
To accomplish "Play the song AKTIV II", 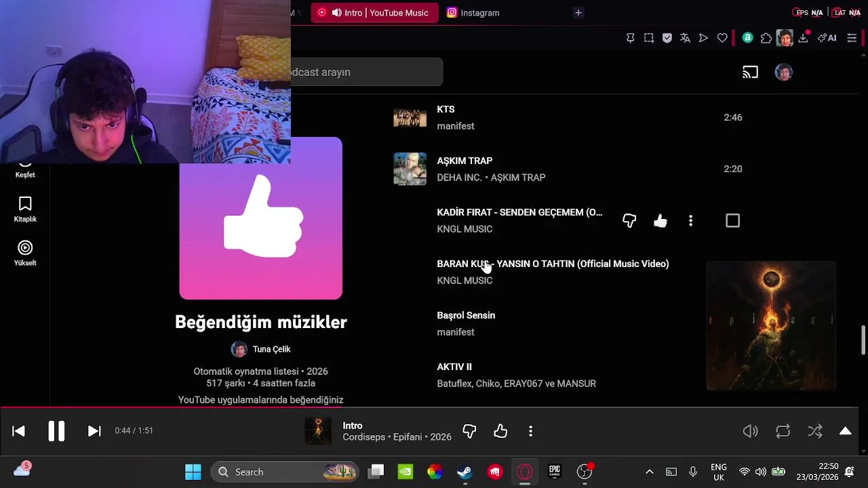I will point(454,367).
